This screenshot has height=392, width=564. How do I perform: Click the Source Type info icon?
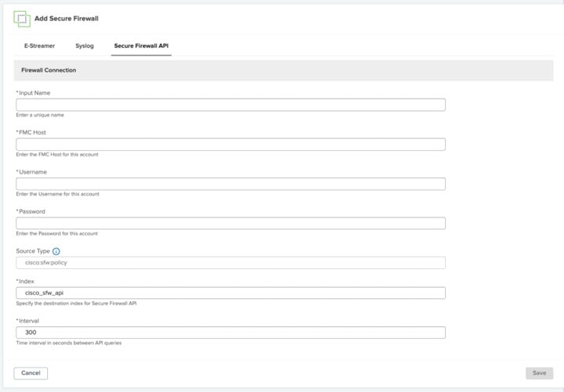click(x=56, y=251)
